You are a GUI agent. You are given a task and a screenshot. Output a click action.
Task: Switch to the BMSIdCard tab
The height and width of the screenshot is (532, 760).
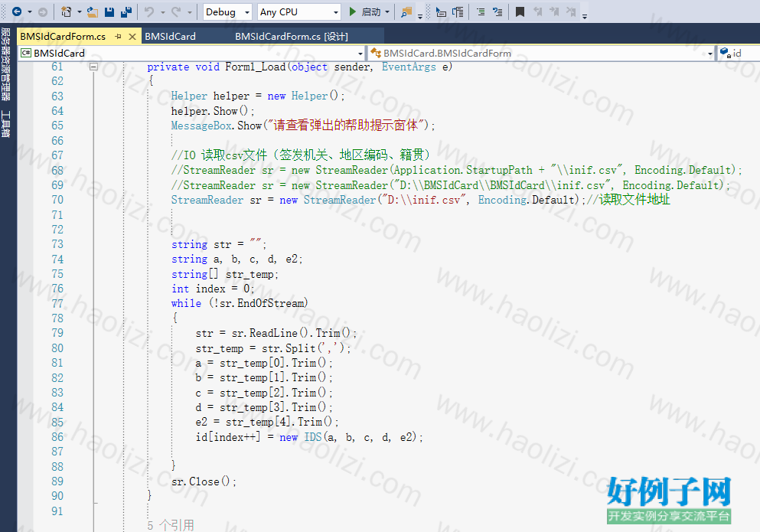(x=170, y=37)
